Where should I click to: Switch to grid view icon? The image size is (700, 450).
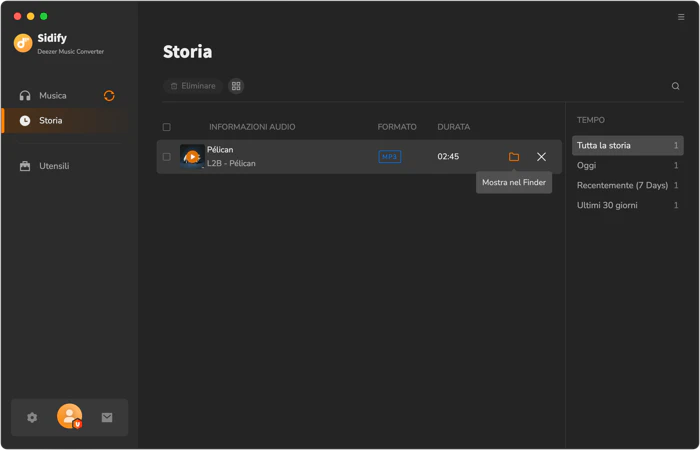(236, 86)
